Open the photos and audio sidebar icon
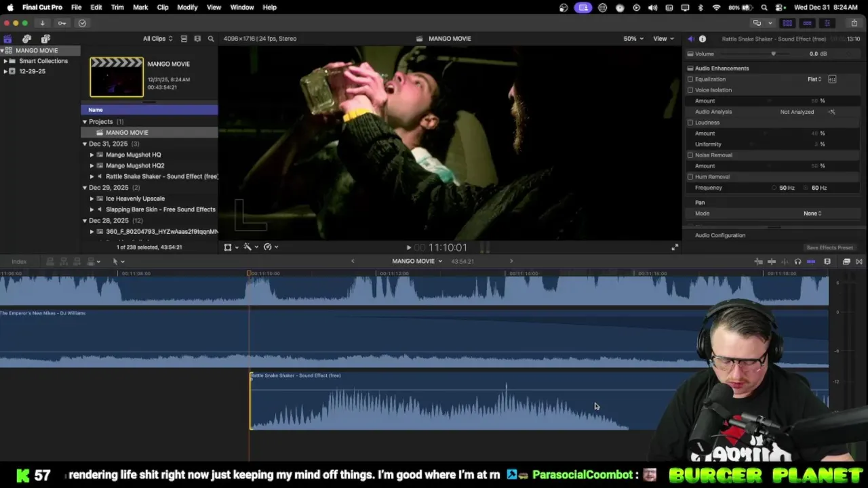 pos(26,39)
